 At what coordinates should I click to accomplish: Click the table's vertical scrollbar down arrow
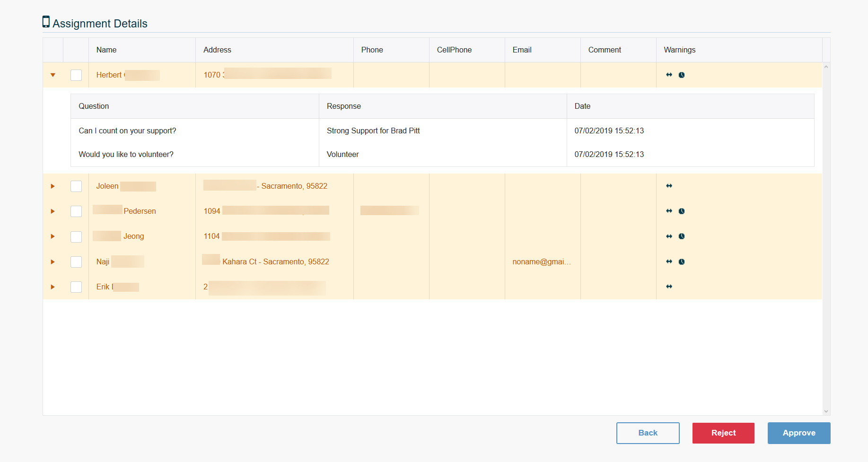[x=826, y=411]
